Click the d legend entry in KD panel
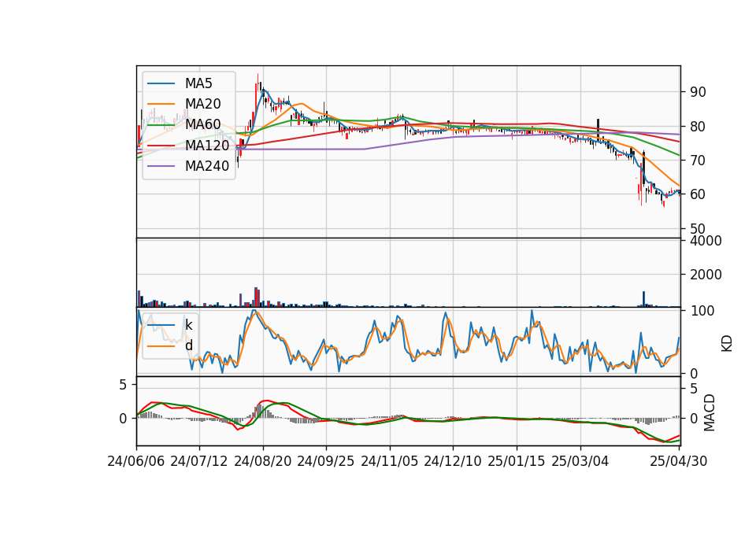756x543 pixels. point(188,345)
